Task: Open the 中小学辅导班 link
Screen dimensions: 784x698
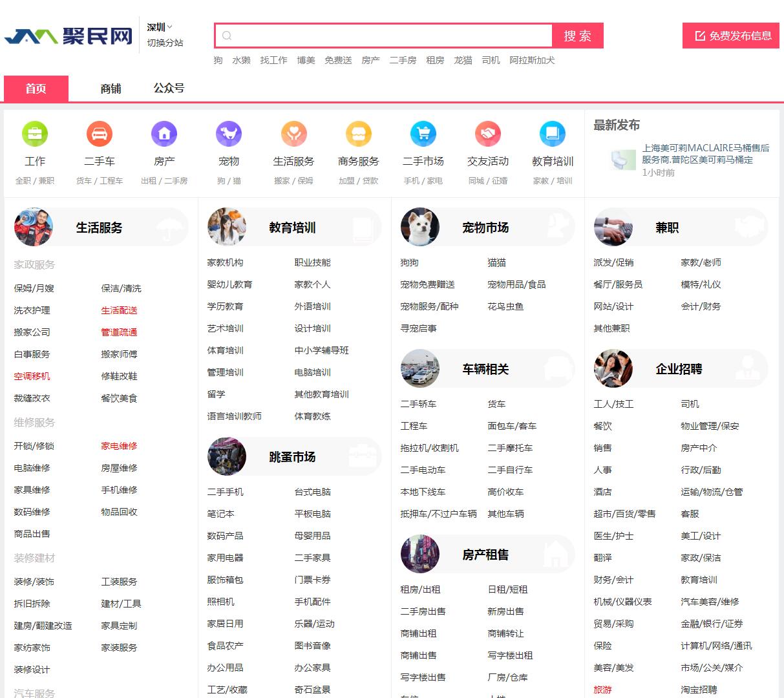Action: pos(321,350)
